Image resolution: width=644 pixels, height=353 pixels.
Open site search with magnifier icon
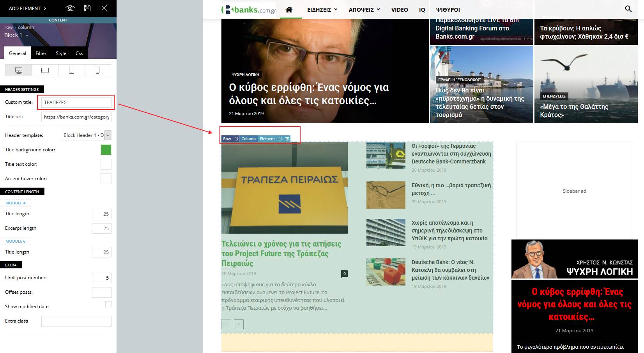click(628, 9)
